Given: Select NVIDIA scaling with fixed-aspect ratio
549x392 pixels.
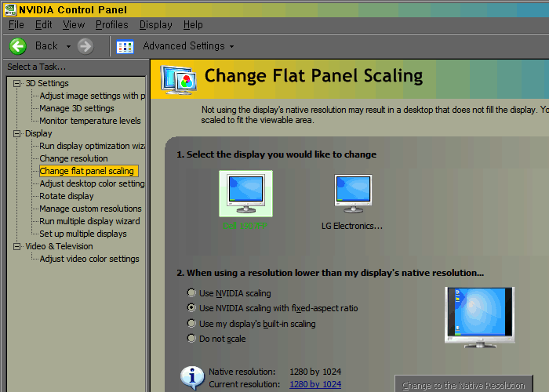Looking at the screenshot, I should pyautogui.click(x=191, y=307).
